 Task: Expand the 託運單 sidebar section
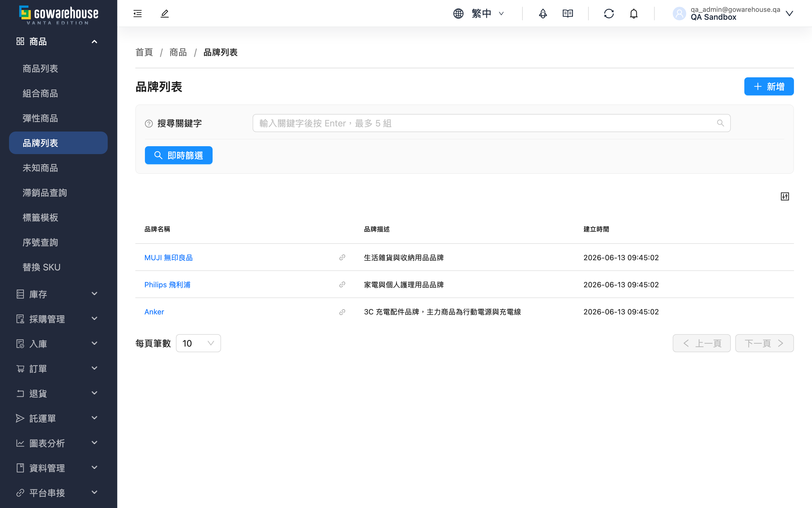tap(58, 418)
